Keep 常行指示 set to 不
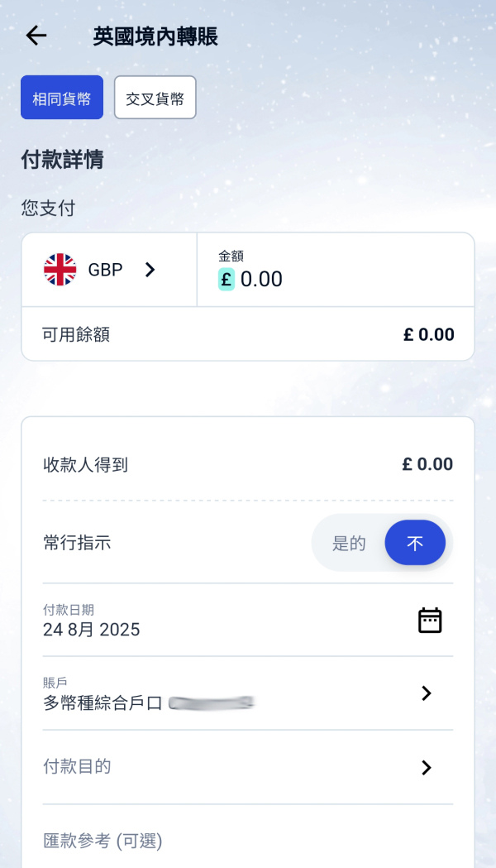 (x=415, y=542)
